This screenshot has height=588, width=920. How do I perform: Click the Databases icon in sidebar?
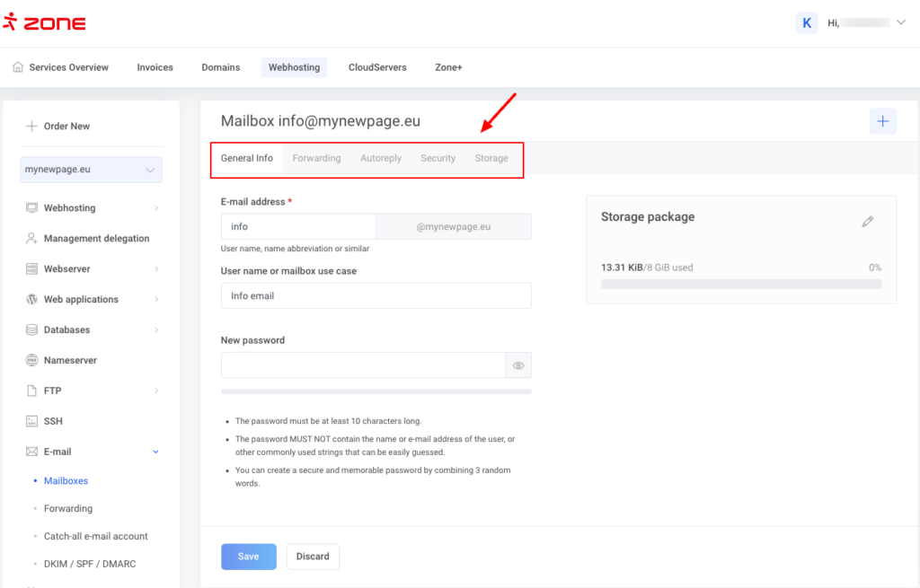[x=32, y=329]
